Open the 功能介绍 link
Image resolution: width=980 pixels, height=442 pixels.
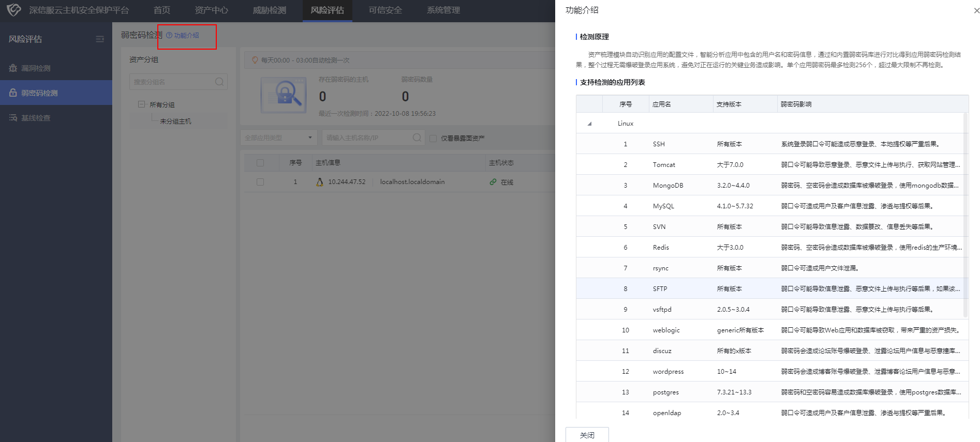pos(183,35)
